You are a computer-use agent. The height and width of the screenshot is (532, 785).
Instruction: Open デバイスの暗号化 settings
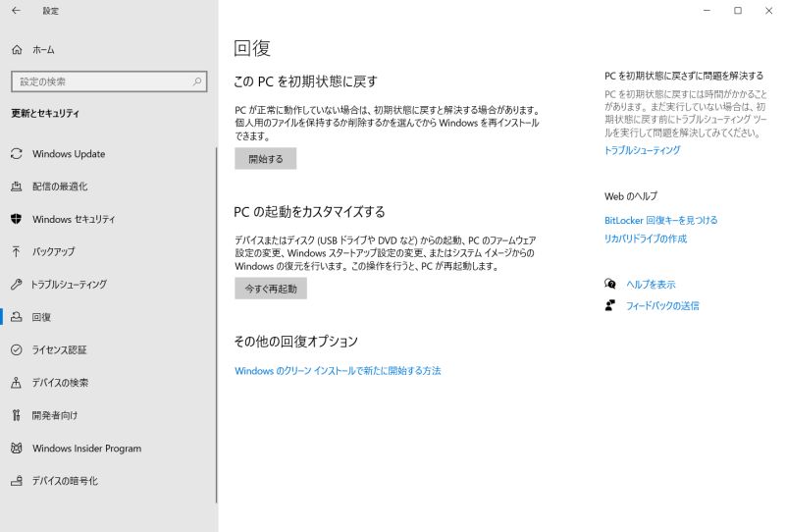tap(108, 481)
